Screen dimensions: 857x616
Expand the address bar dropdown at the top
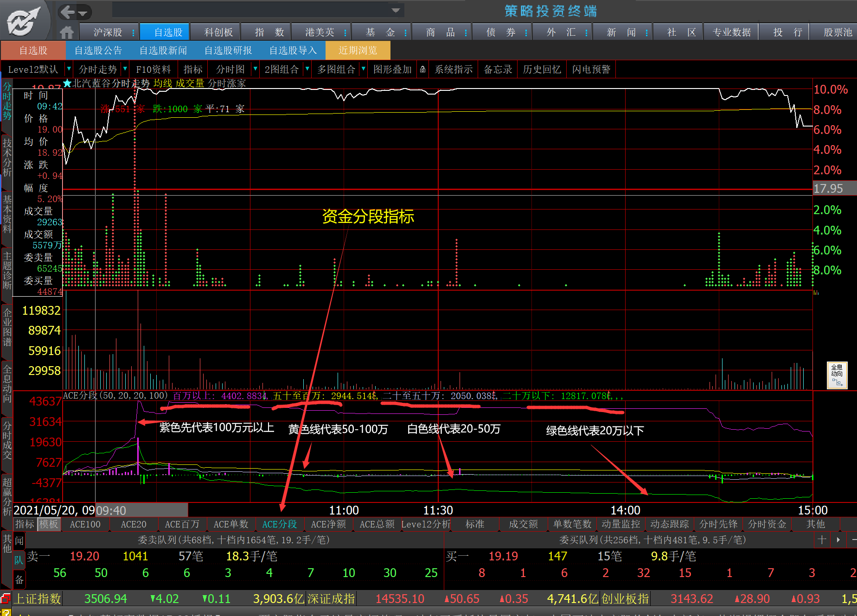[396, 10]
